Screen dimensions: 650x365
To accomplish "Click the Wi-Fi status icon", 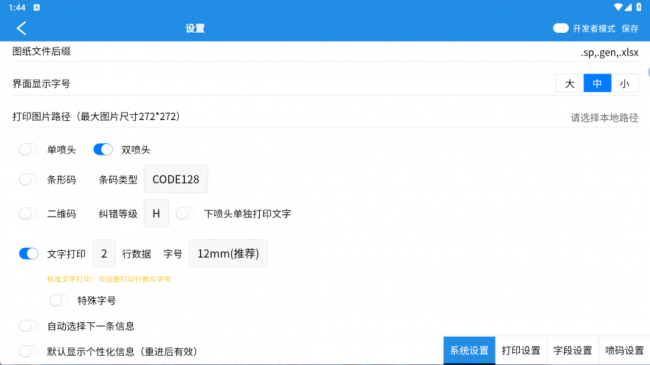I will [618, 7].
